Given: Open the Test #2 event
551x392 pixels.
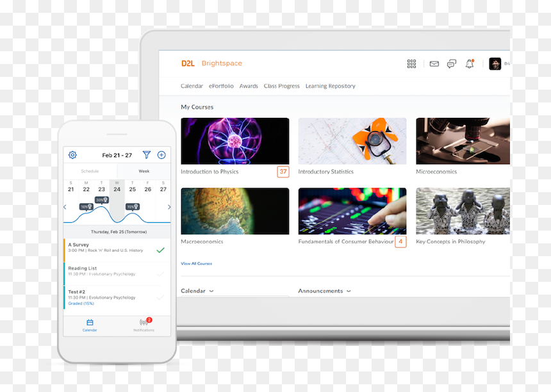Looking at the screenshot, I should tap(117, 297).
